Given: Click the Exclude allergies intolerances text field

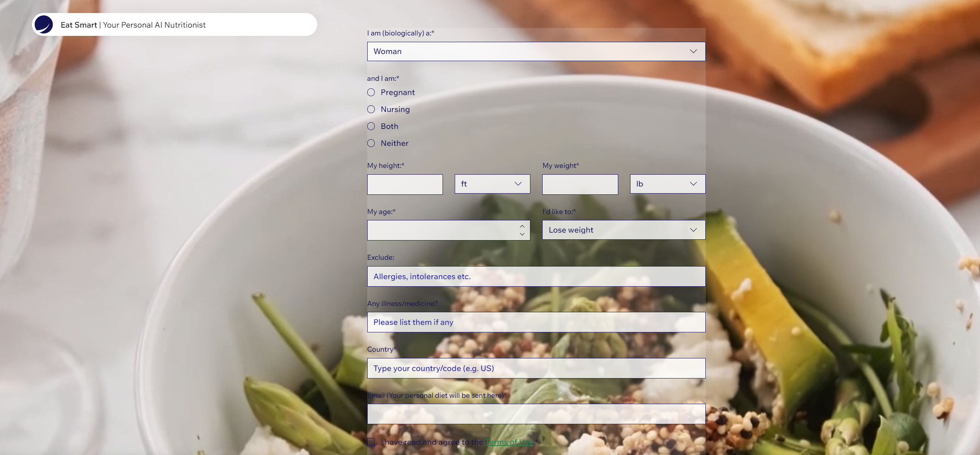Looking at the screenshot, I should point(536,276).
